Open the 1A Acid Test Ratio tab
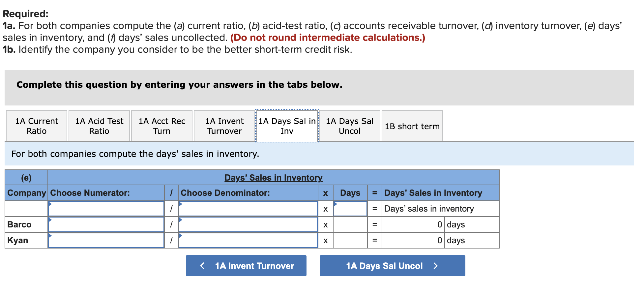Viewport: 644px width, 294px height. click(99, 126)
